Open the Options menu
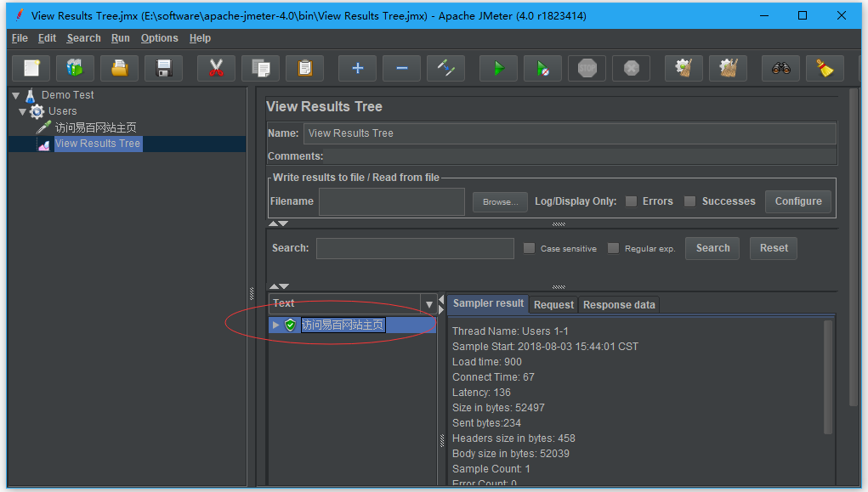 tap(159, 38)
